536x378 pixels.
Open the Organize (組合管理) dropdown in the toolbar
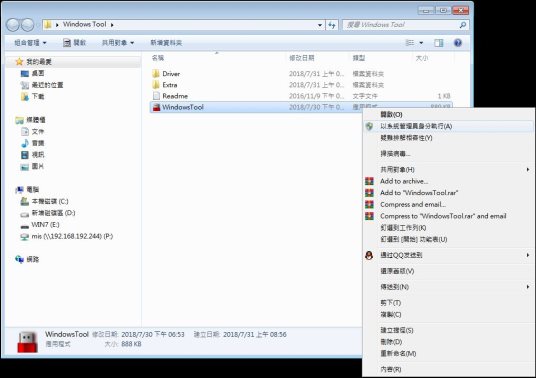tap(30, 43)
